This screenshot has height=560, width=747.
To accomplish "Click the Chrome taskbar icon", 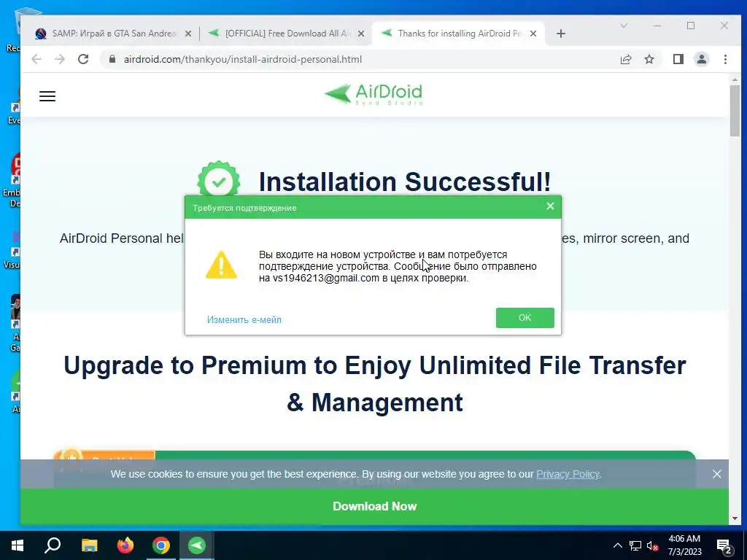I will 161,545.
